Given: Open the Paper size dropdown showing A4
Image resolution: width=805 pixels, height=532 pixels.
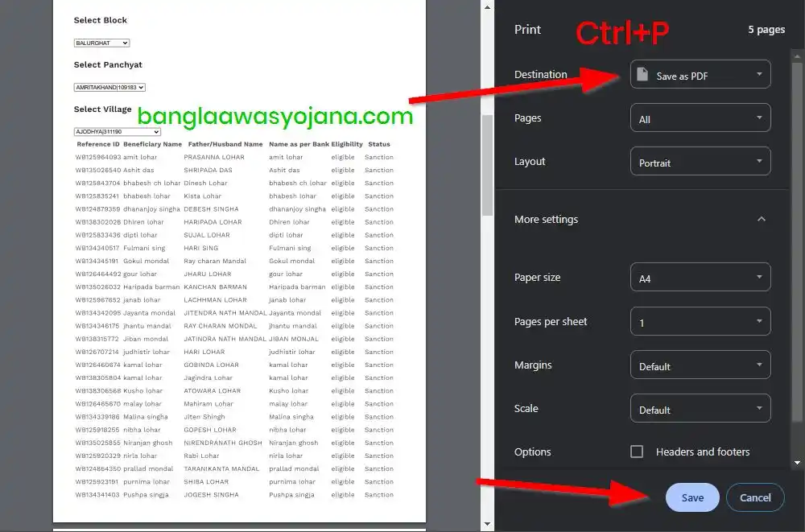Looking at the screenshot, I should point(700,277).
